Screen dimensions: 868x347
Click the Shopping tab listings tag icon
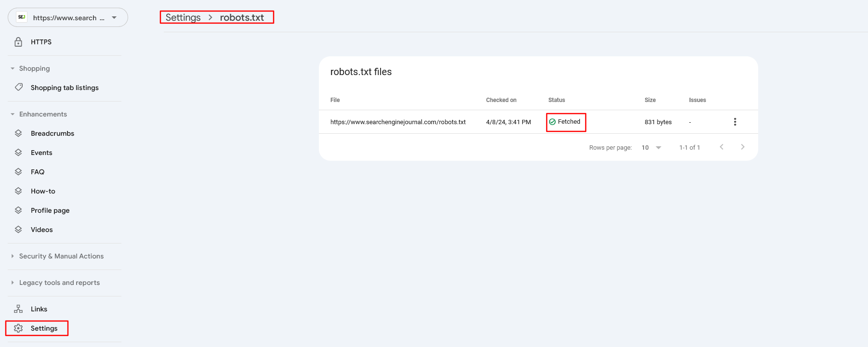19,87
